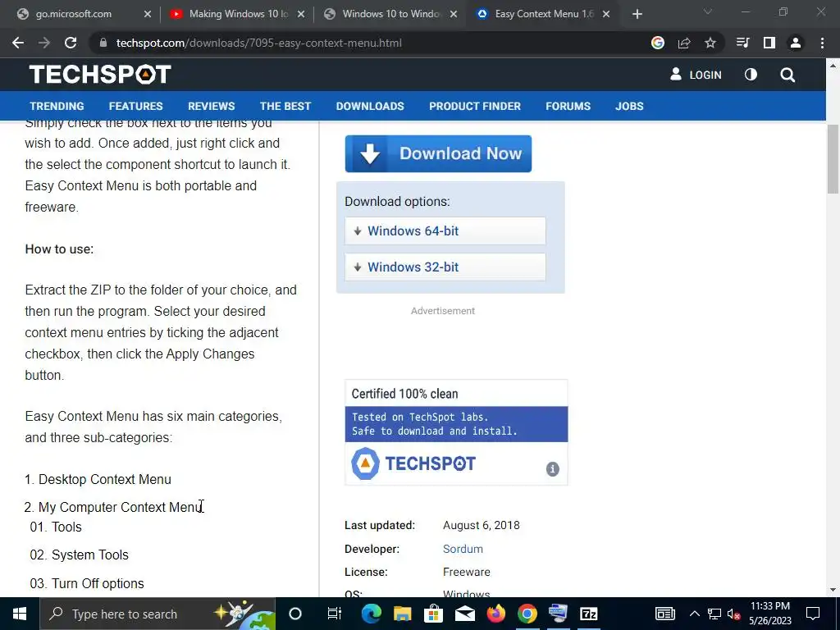
Task: Click the TechSpot certified clean badge logo
Action: 413,463
